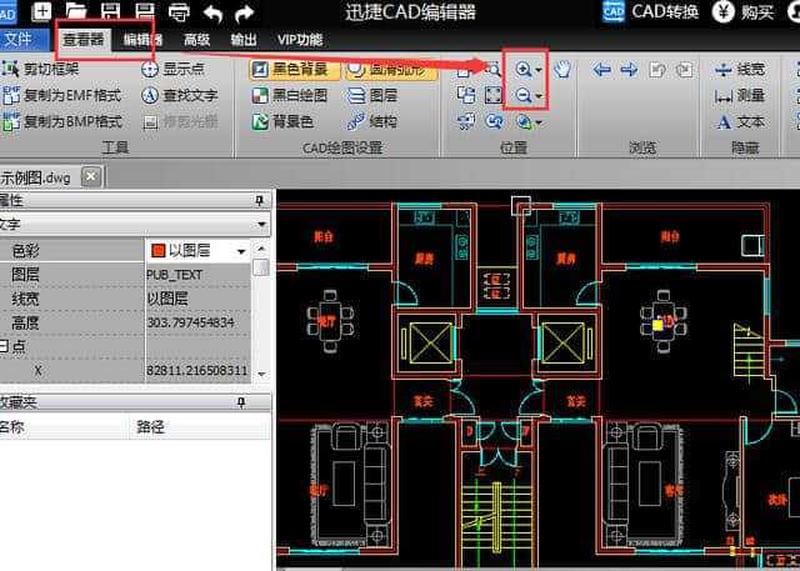
Task: Click the print icon in title bar
Action: click(x=179, y=12)
